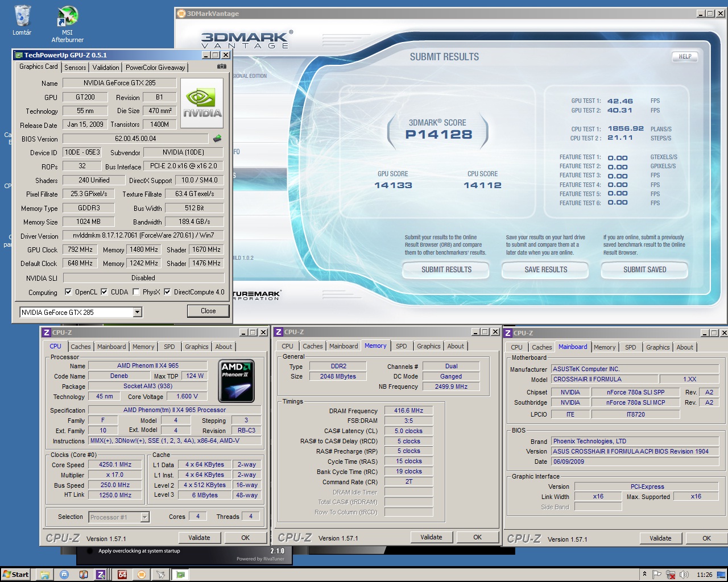Click the HELP button in 3DMark Vantage
Image resolution: width=728 pixels, height=582 pixels.
[685, 56]
